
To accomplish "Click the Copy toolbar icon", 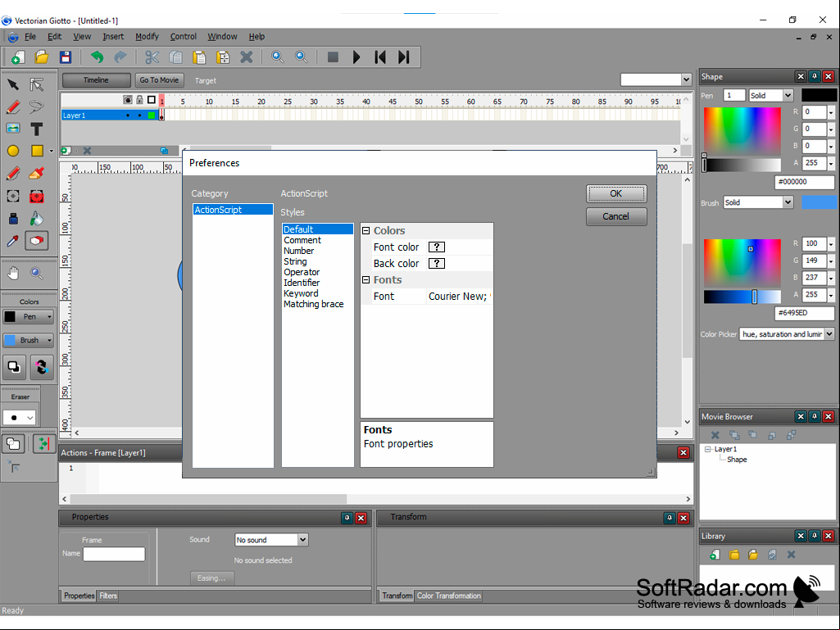I will (x=175, y=57).
